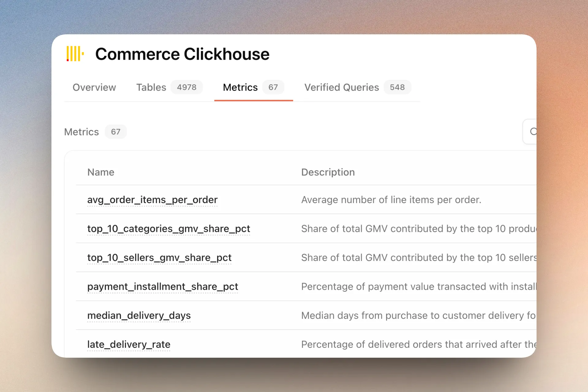588x392 pixels.
Task: Click the search icon in metrics panel
Action: tap(533, 131)
